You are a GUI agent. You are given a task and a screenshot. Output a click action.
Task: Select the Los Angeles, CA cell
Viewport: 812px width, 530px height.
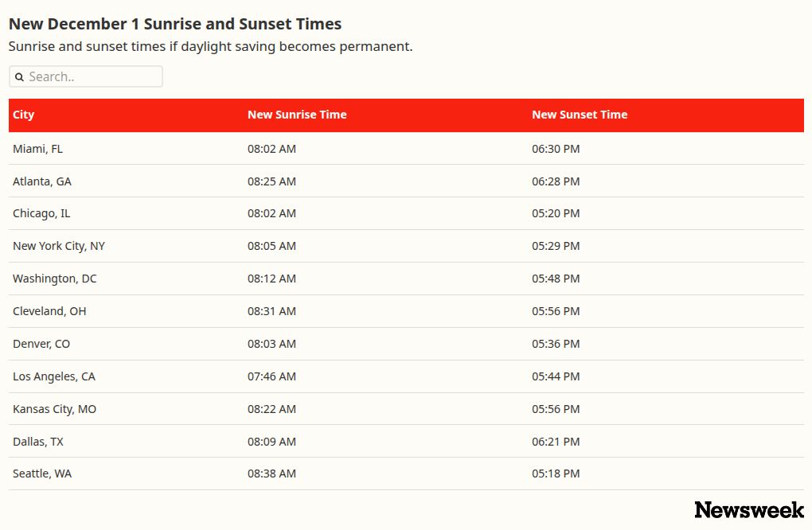[54, 376]
